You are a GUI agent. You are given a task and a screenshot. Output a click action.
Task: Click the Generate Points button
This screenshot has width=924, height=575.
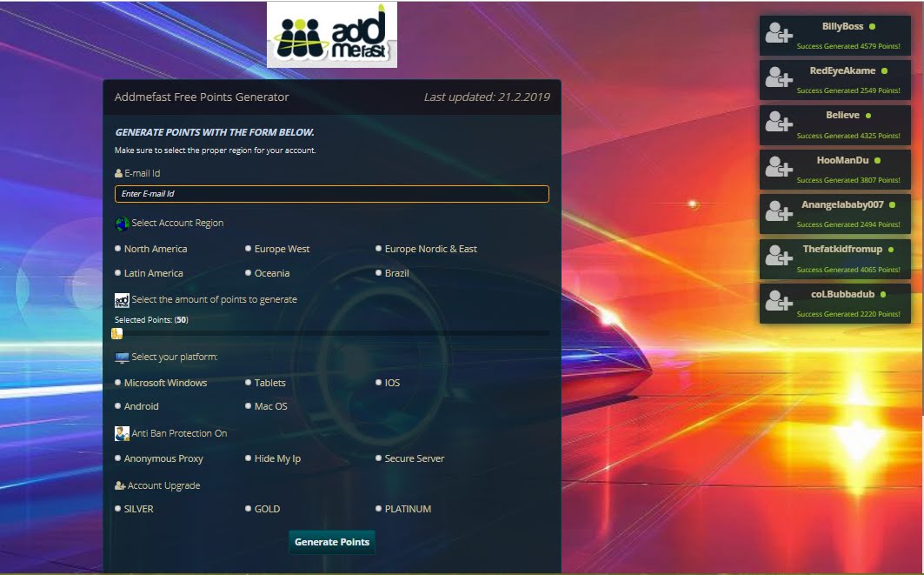point(332,542)
